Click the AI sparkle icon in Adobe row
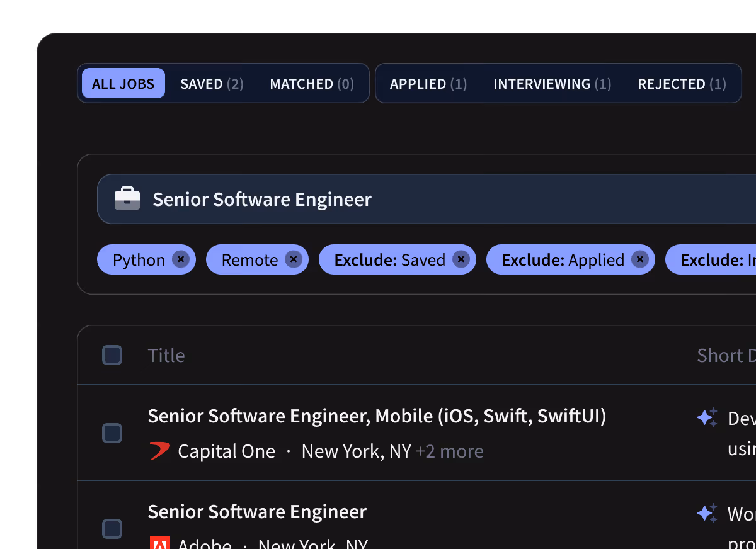The width and height of the screenshot is (756, 549). (707, 513)
